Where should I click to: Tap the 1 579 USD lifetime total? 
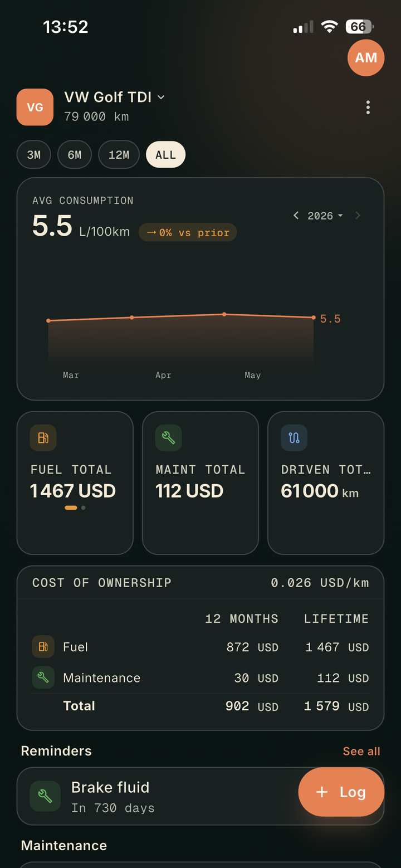[336, 706]
